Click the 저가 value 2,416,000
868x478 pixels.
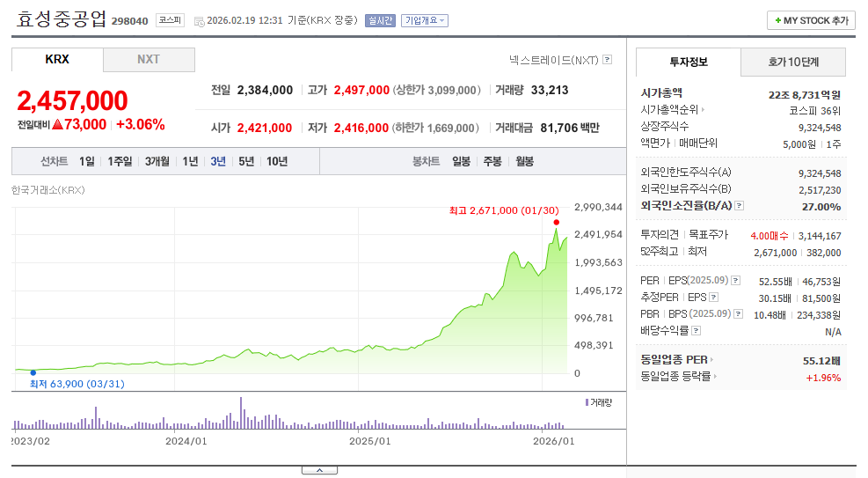point(361,128)
